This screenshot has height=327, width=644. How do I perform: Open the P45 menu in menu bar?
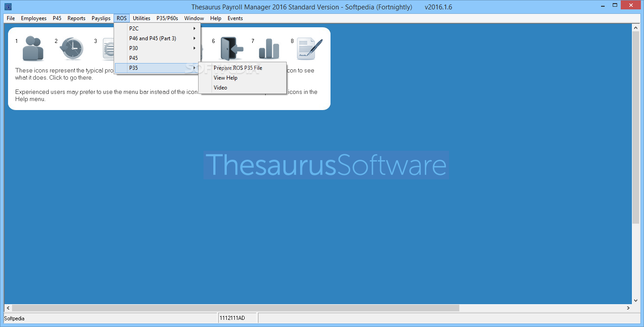pyautogui.click(x=57, y=18)
